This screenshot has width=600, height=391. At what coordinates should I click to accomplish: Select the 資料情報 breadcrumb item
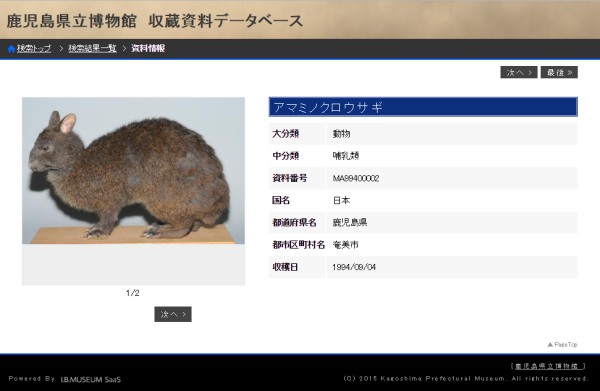click(x=148, y=49)
